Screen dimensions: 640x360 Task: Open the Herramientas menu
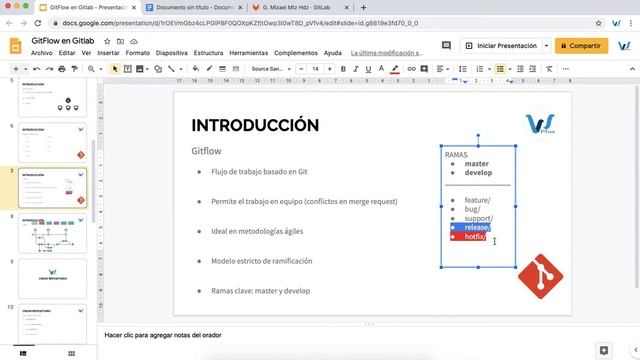click(249, 53)
